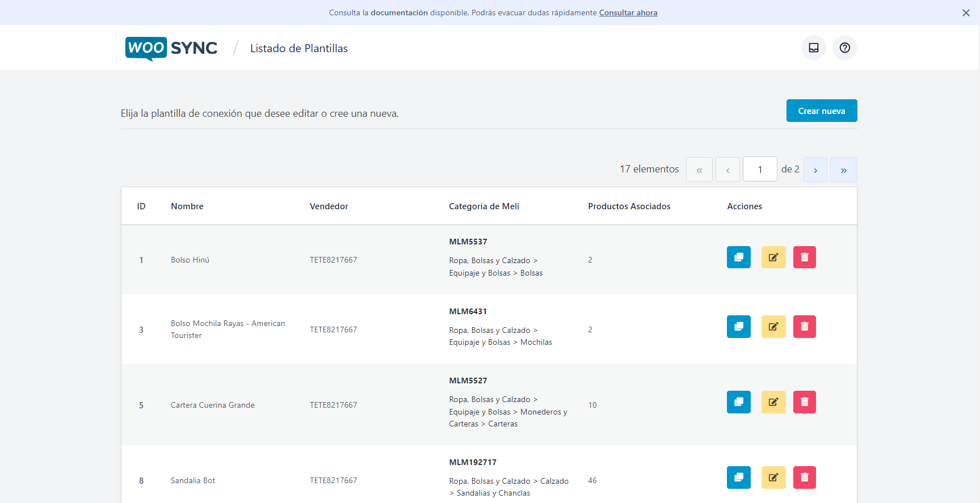Dismiss the documentation banner
The width and height of the screenshot is (980, 503).
point(966,12)
